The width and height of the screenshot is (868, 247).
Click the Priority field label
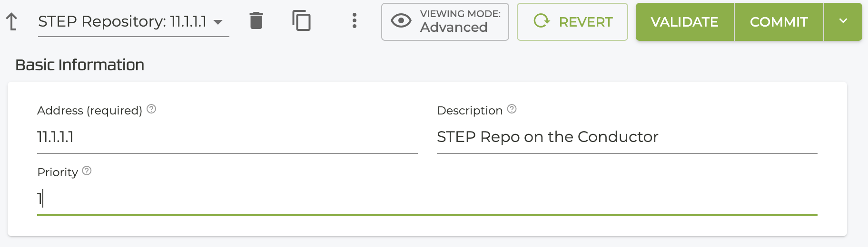(x=58, y=172)
